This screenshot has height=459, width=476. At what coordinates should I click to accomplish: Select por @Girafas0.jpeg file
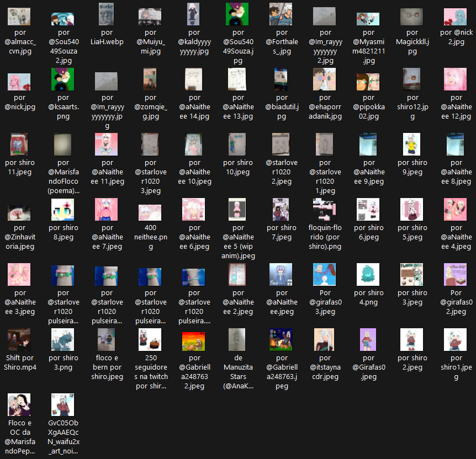point(368,340)
